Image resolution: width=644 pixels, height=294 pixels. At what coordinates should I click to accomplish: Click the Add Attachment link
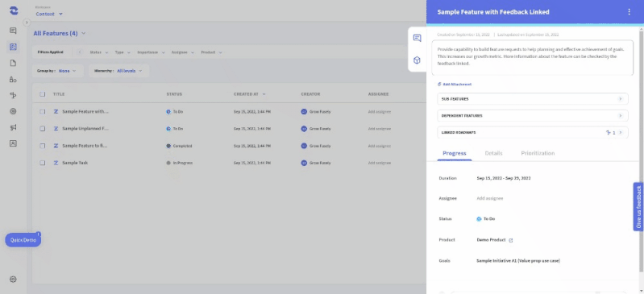(x=455, y=85)
